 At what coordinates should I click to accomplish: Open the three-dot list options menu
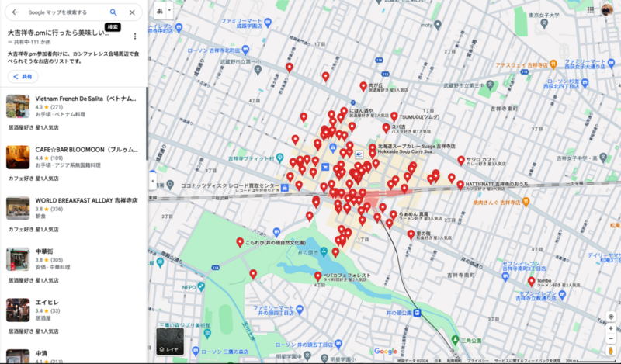(x=135, y=36)
